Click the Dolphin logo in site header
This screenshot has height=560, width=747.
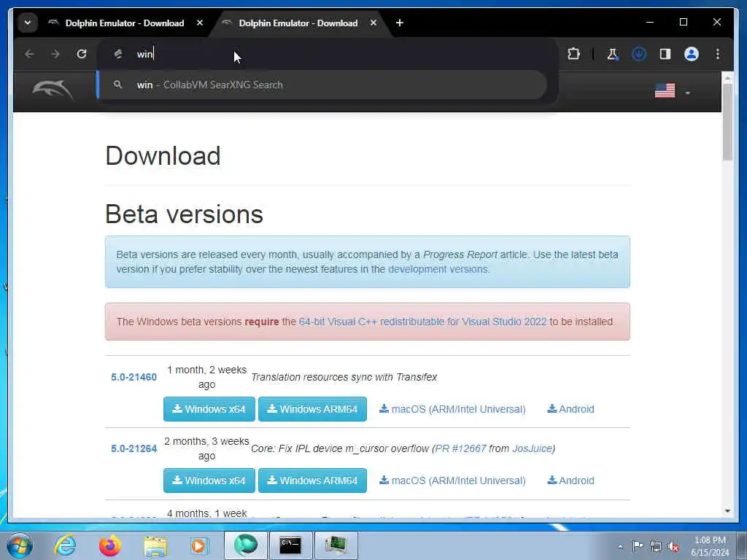click(x=53, y=90)
